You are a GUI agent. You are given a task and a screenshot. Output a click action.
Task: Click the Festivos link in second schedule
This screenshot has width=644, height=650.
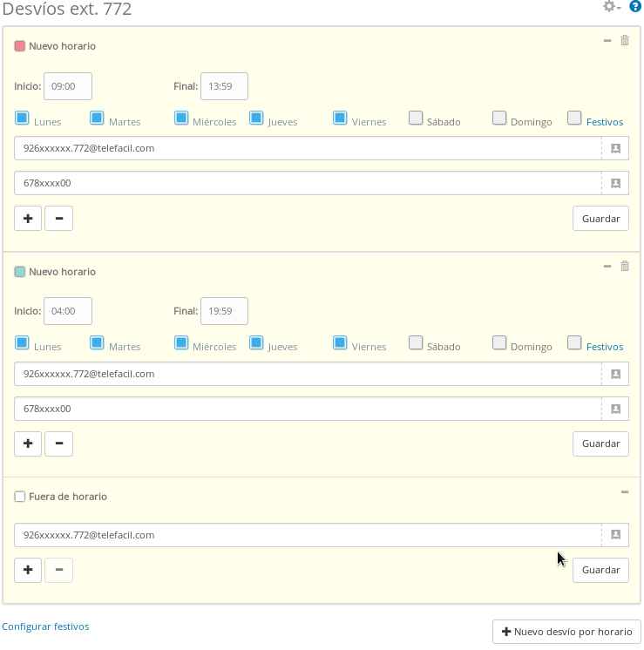coord(605,347)
